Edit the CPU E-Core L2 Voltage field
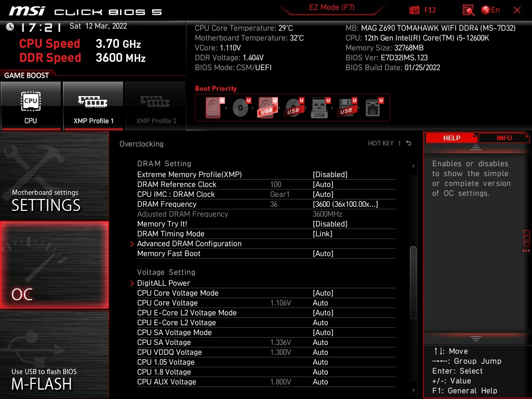The height and width of the screenshot is (399, 532). click(x=320, y=322)
